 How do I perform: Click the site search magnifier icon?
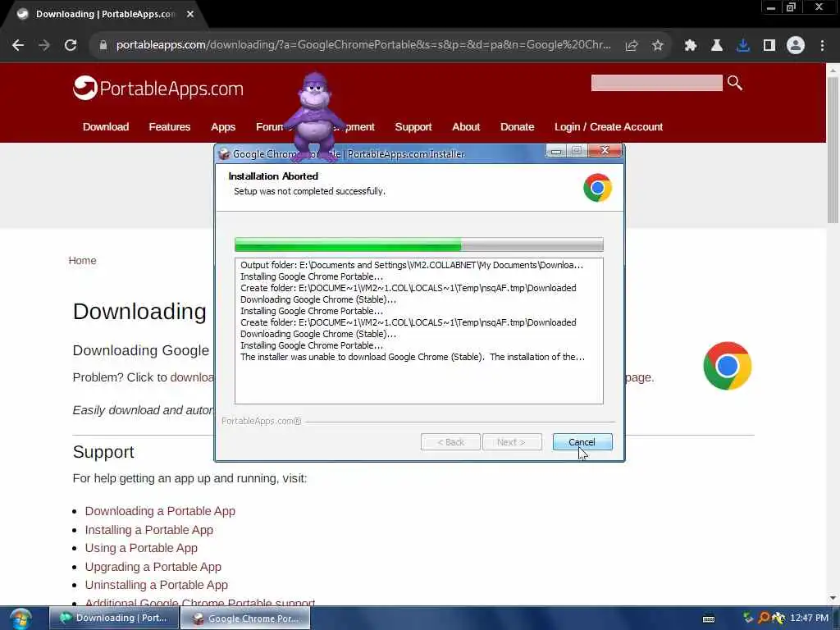coord(735,83)
